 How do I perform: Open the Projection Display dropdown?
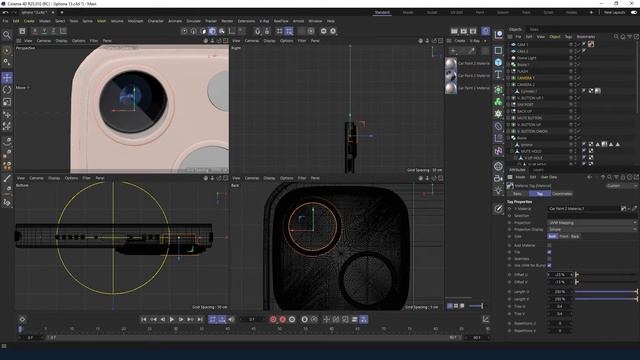coord(592,229)
